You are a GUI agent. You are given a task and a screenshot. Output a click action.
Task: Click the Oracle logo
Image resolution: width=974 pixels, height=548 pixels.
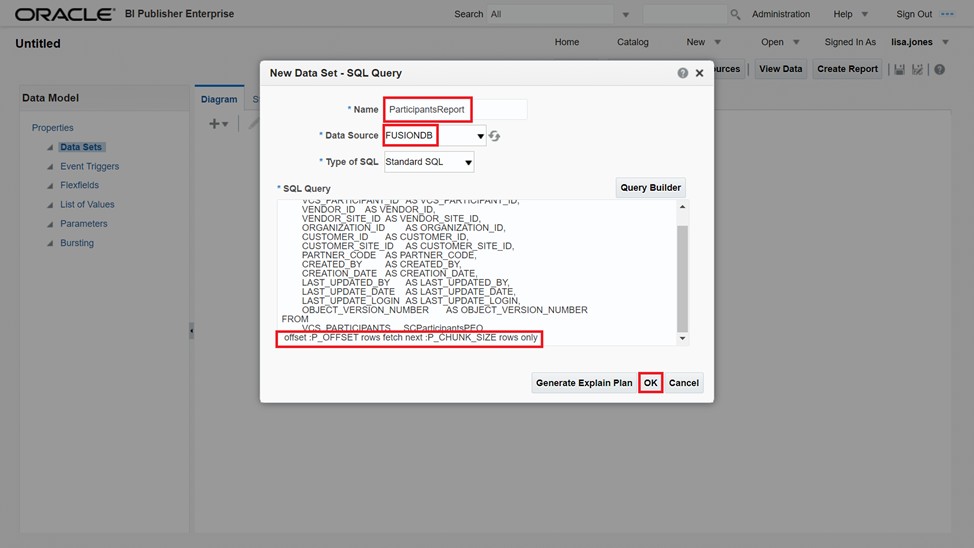(65, 14)
